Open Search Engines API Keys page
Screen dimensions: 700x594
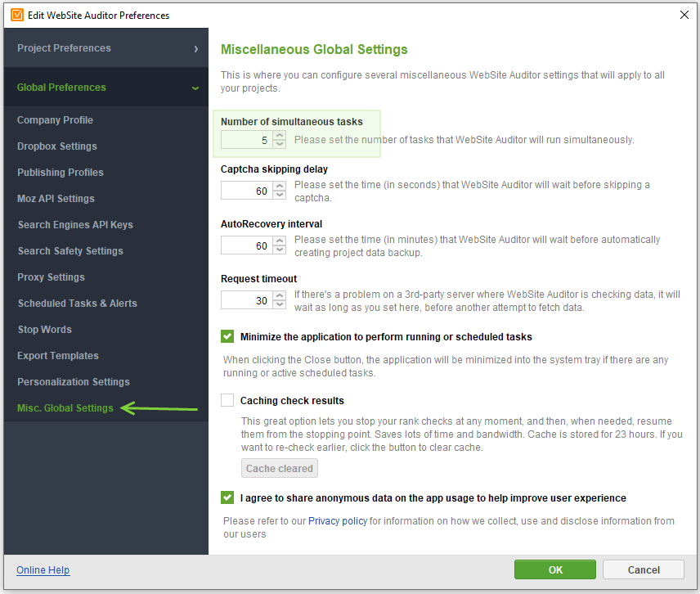[75, 225]
